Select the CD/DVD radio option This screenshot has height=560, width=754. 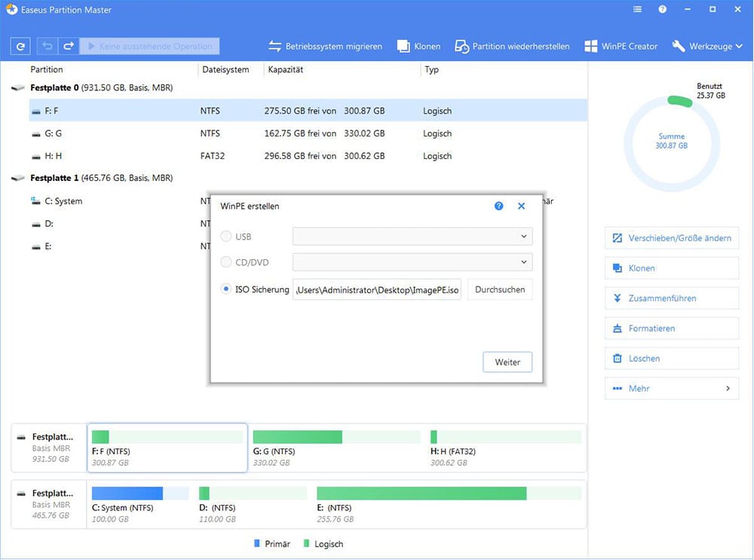point(225,262)
